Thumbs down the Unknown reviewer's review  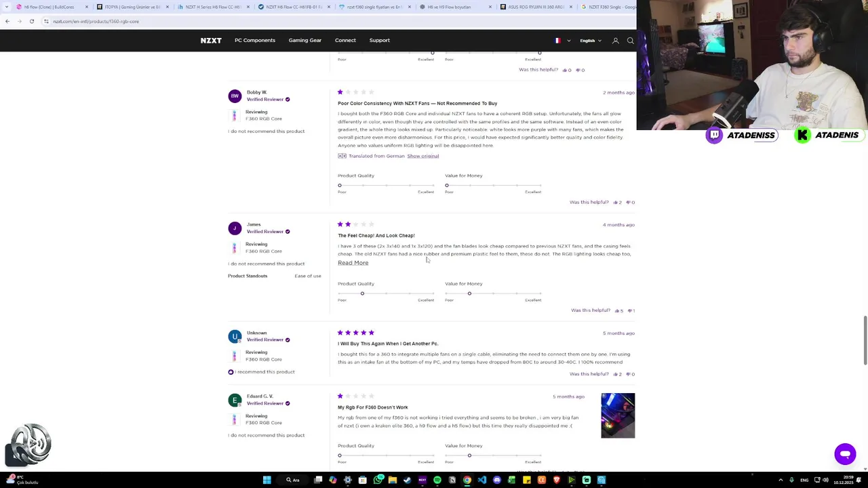(629, 374)
